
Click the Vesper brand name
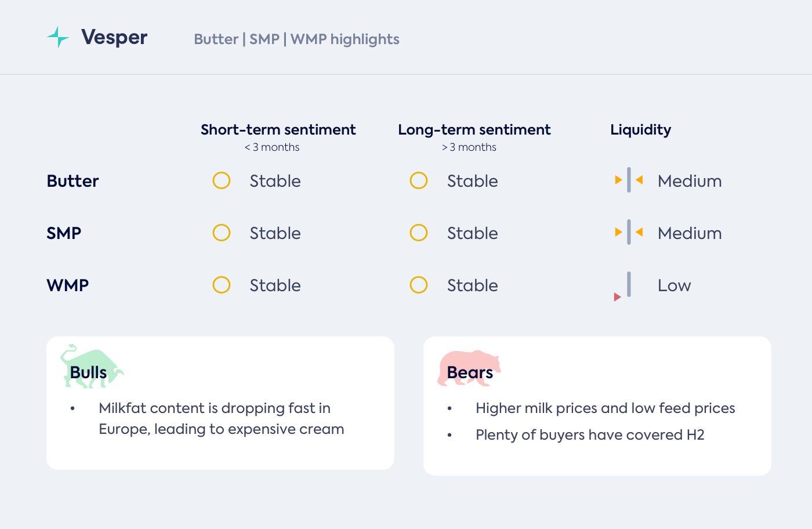(114, 37)
